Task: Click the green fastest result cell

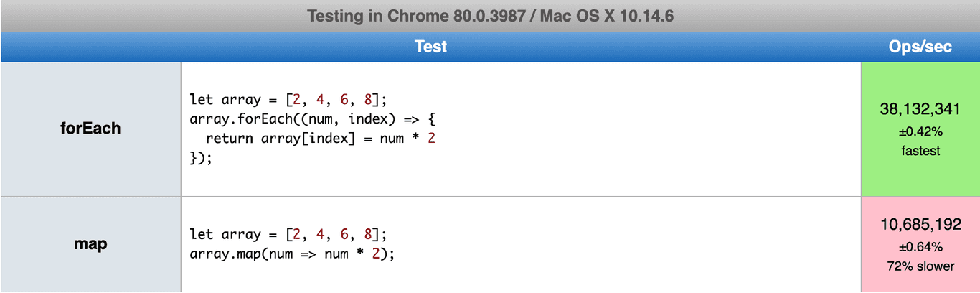Action: pyautogui.click(x=920, y=129)
